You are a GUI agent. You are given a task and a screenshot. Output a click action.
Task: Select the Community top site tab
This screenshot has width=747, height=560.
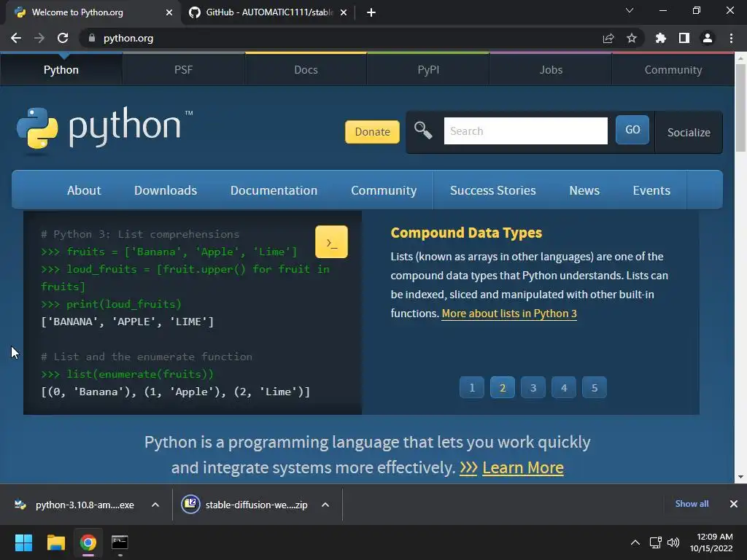click(x=673, y=70)
